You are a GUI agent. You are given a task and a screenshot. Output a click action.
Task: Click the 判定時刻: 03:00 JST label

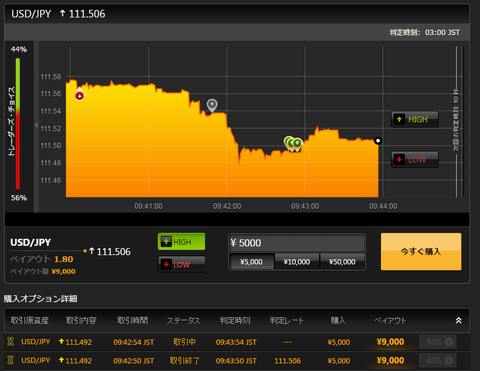(x=424, y=32)
